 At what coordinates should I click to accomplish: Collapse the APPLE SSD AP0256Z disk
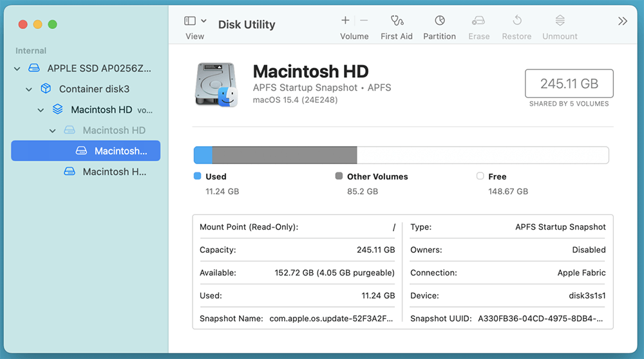click(x=17, y=68)
